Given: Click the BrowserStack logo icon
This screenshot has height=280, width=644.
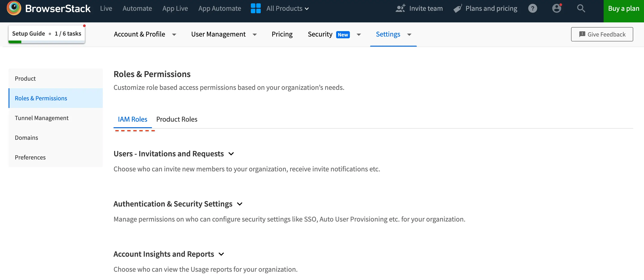Looking at the screenshot, I should click(14, 8).
